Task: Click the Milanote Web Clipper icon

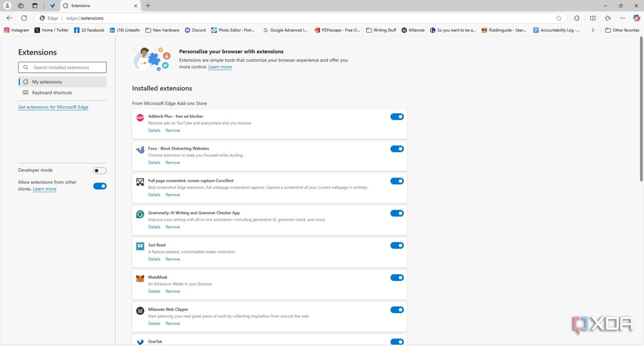Action: tap(140, 310)
